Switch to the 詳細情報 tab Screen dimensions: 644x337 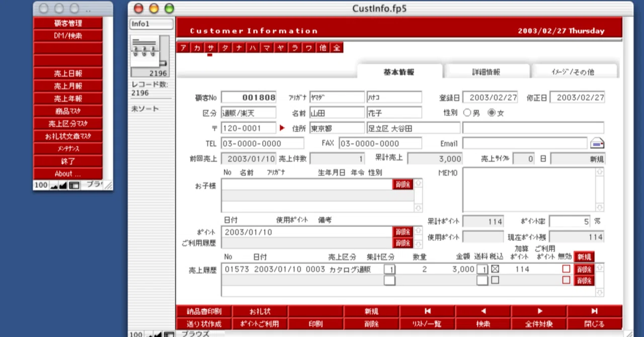click(x=487, y=72)
